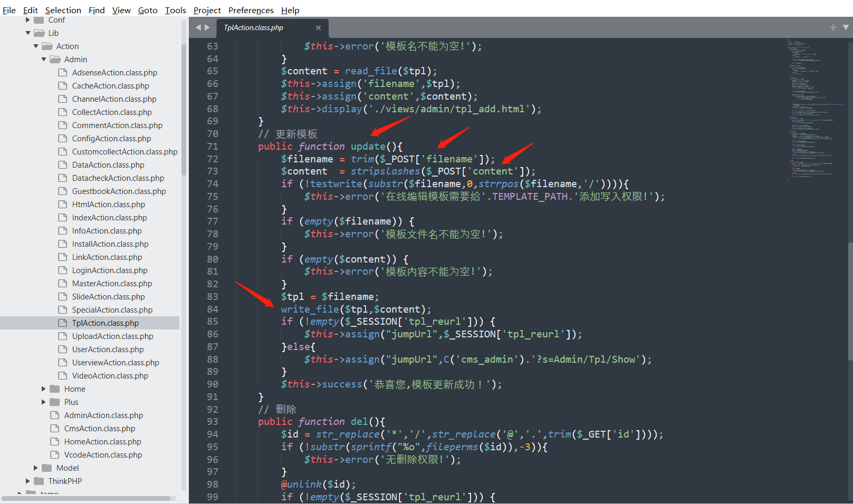
Task: Open InfoAction.class.php in sidebar
Action: [x=107, y=231]
